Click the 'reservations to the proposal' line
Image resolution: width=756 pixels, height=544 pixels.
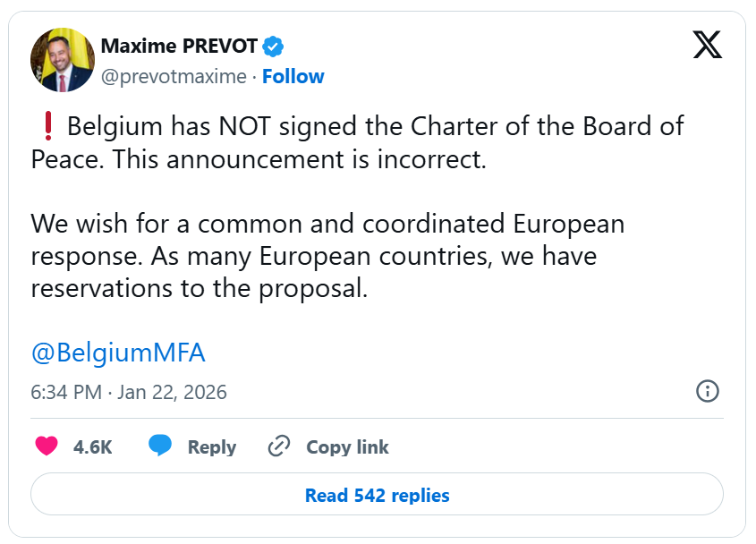pyautogui.click(x=199, y=290)
